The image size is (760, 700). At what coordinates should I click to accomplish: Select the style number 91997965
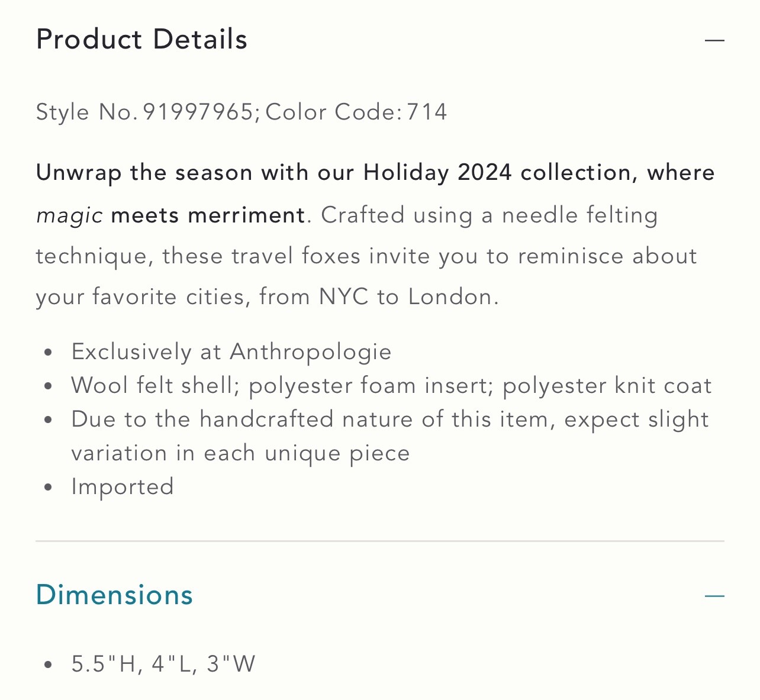coord(198,112)
